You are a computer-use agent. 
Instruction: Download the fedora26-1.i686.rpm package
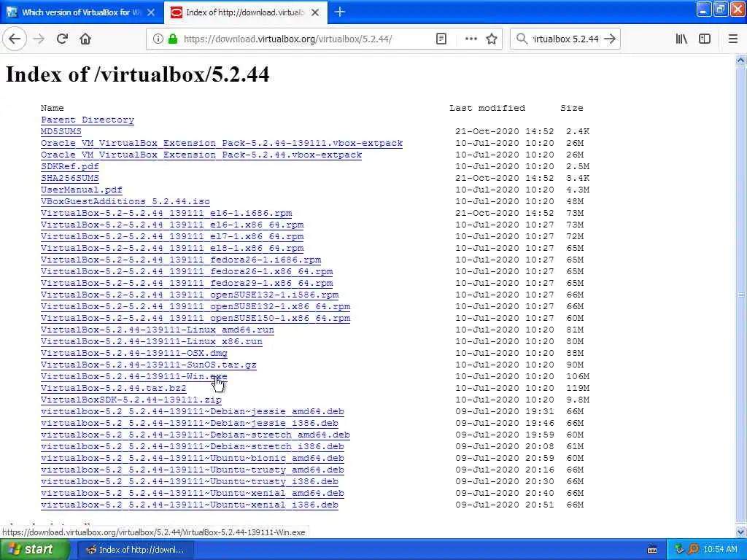pyautogui.click(x=181, y=260)
